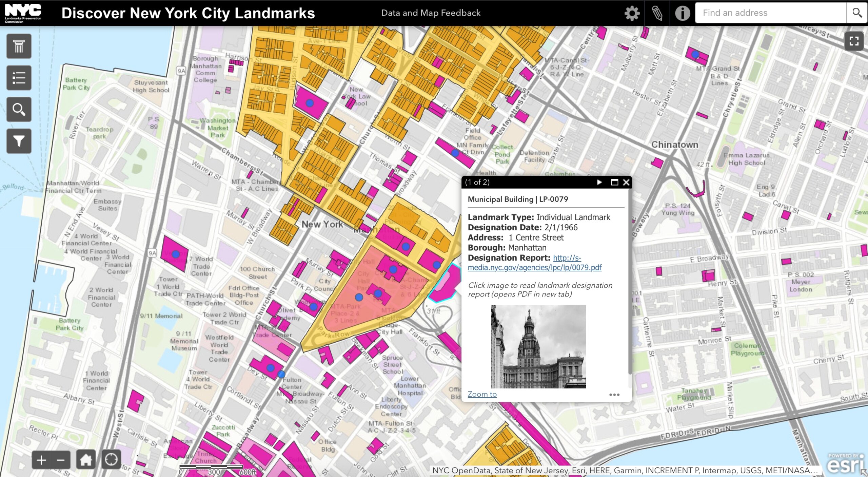
Task: Click the home extent button on map
Action: (85, 460)
